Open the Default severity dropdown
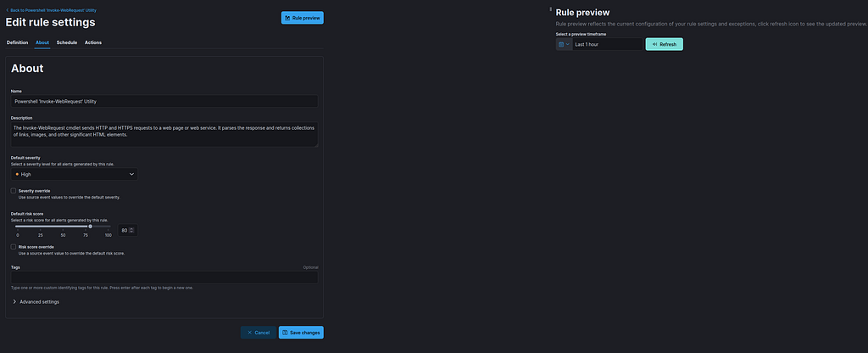 [75, 174]
